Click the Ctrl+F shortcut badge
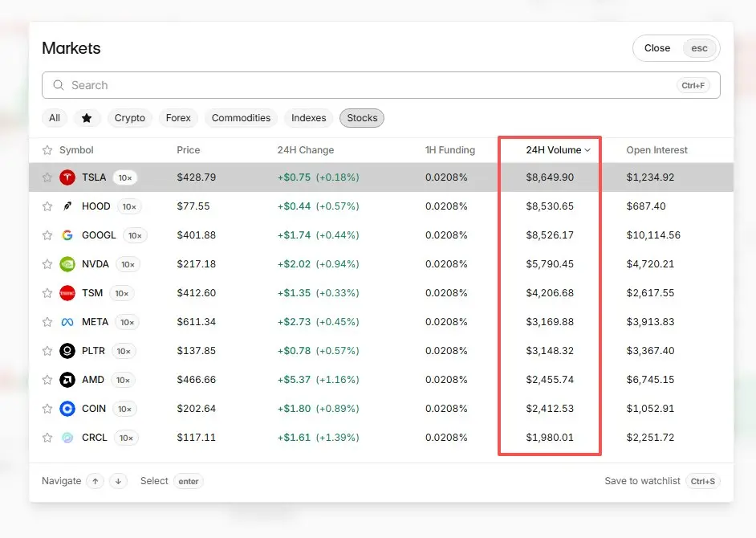The image size is (756, 538). coord(693,85)
